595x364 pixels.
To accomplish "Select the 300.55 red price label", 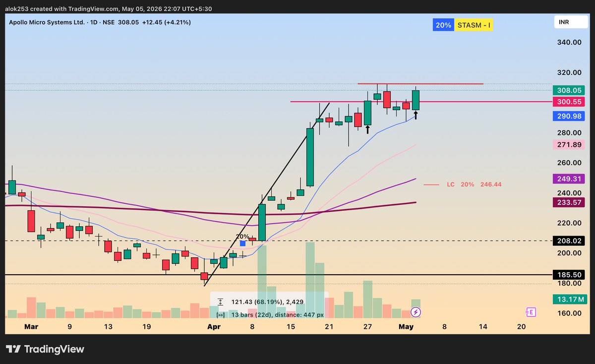I will click(569, 102).
